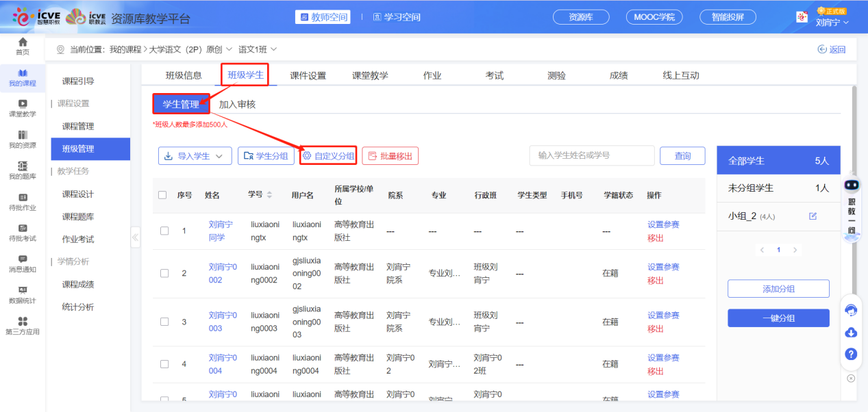Open the 语文1班 class dropdown
The height and width of the screenshot is (412, 868).
point(258,49)
